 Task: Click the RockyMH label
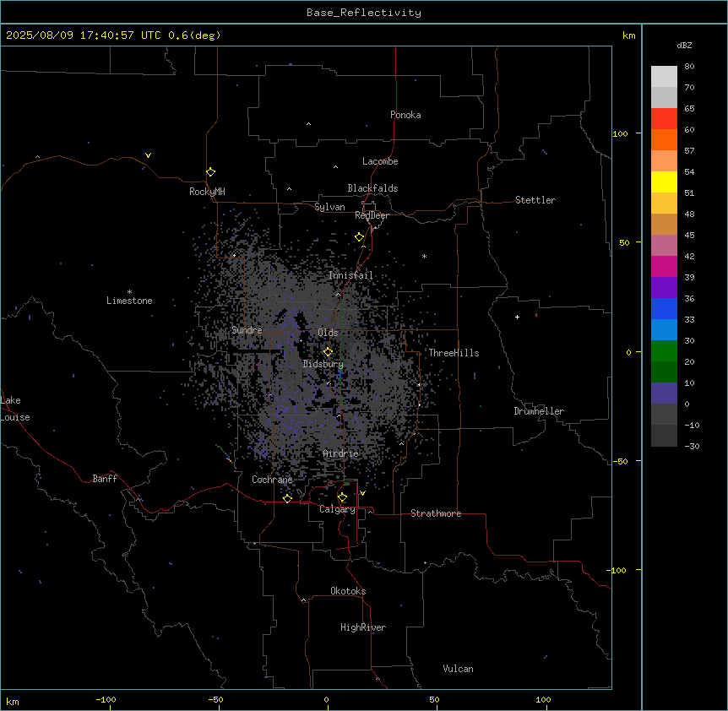pyautogui.click(x=207, y=192)
